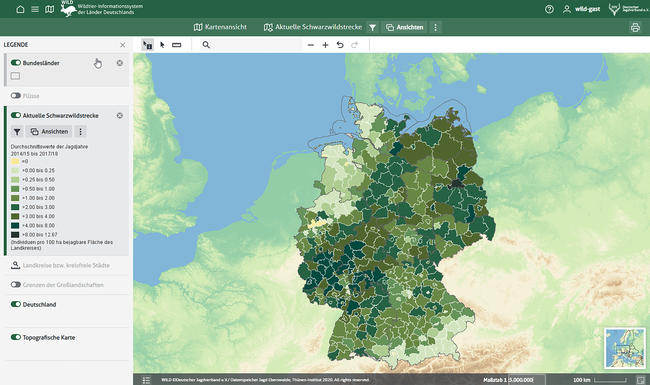Open settings icon for Bundesländer layer

(119, 63)
